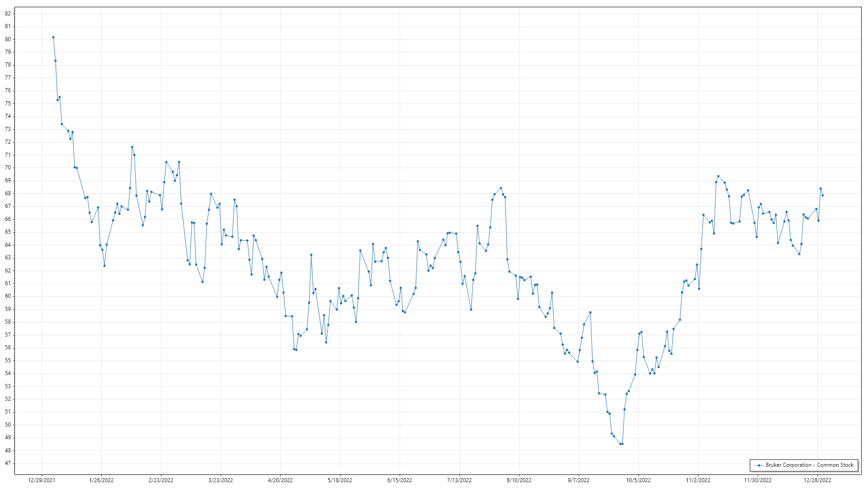Click the November peak point near 69.4
Image resolution: width=868 pixels, height=488 pixels.
718,176
